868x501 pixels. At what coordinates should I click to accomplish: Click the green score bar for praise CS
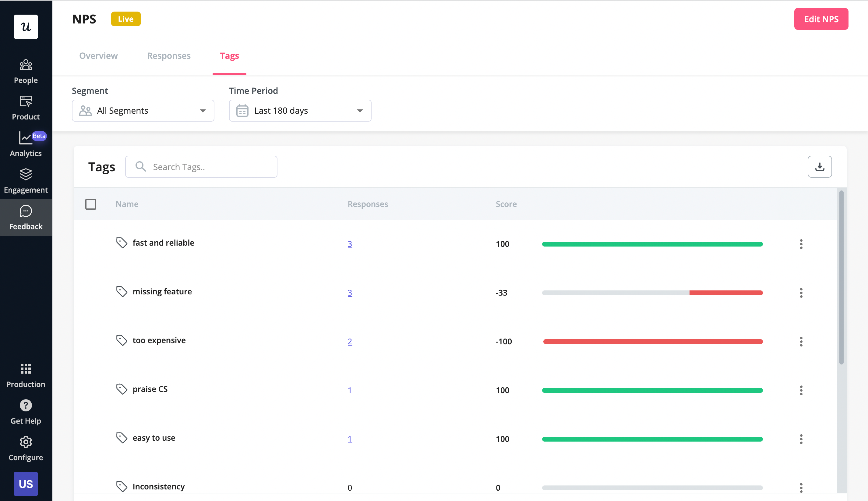click(652, 390)
